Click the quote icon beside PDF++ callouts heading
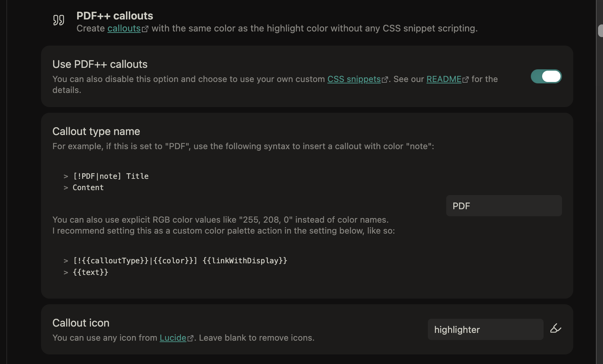The height and width of the screenshot is (364, 603). (x=59, y=20)
